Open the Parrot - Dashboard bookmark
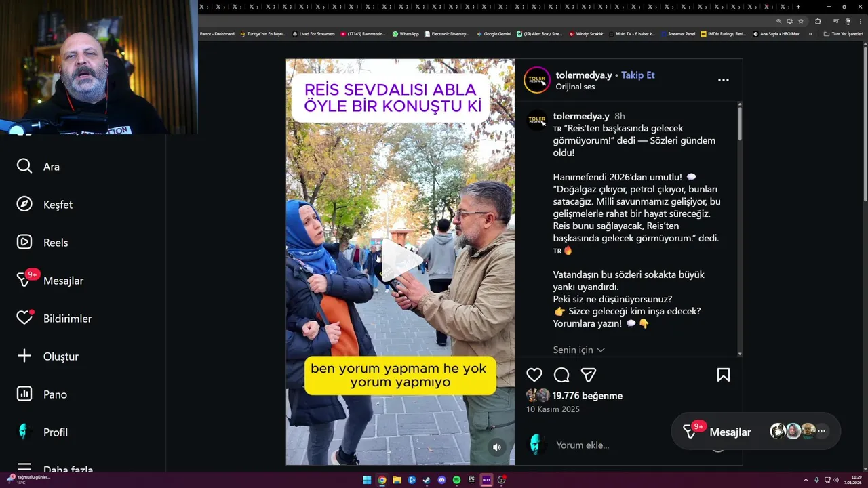The height and width of the screenshot is (488, 868). pyautogui.click(x=217, y=34)
